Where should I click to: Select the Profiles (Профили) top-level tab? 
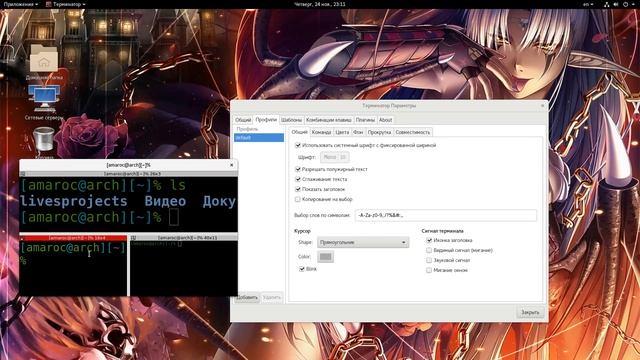pyautogui.click(x=266, y=120)
